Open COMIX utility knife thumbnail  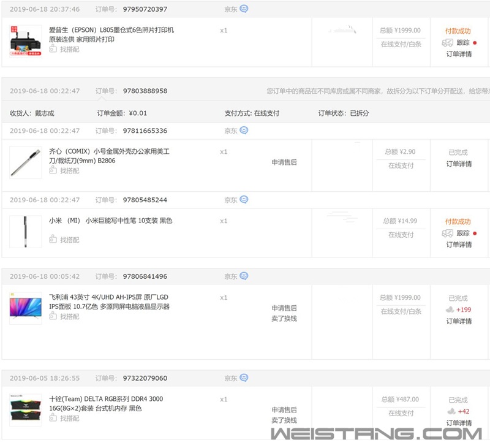pos(25,162)
